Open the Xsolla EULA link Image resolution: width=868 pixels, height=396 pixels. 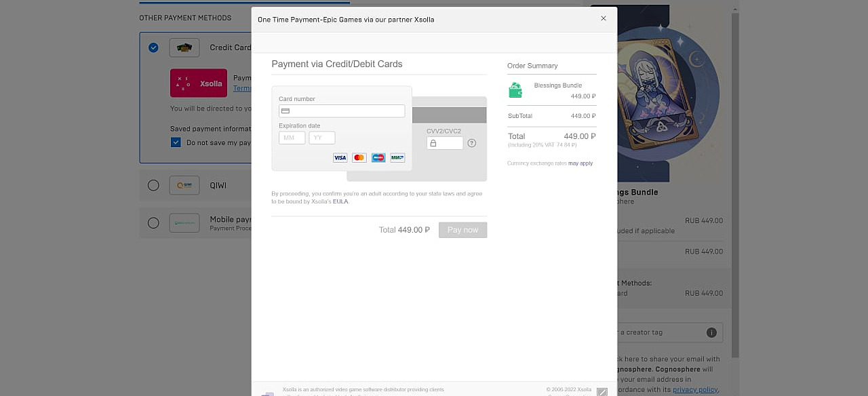(340, 201)
